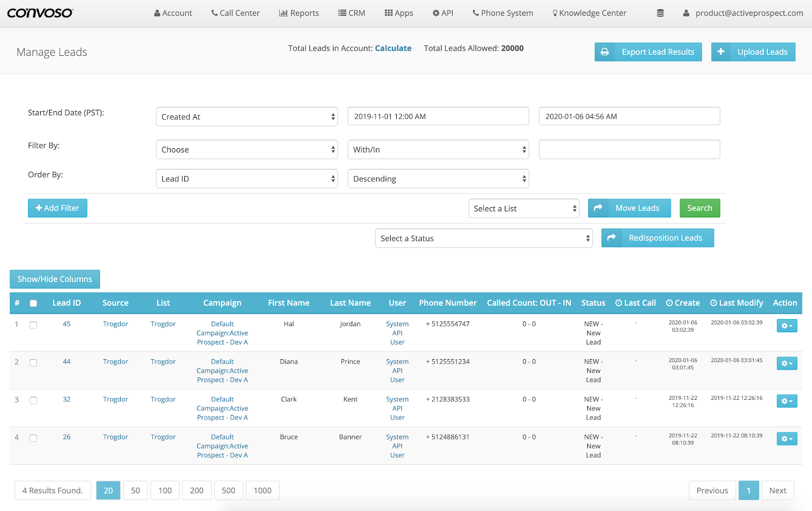Set page size to 50 results

[136, 490]
